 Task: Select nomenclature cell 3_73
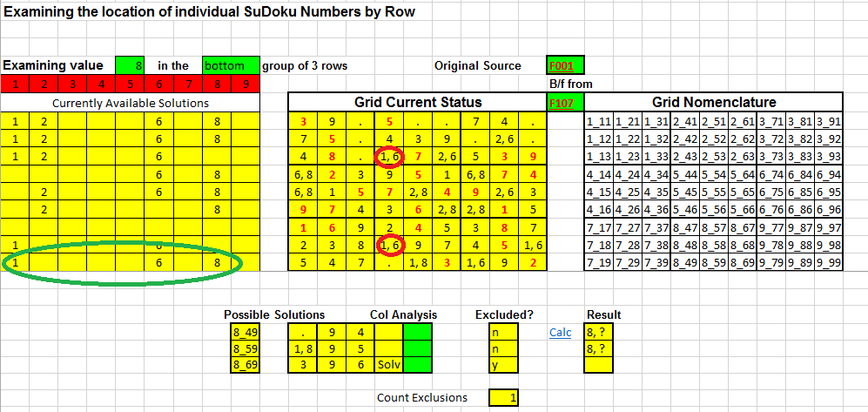pyautogui.click(x=771, y=157)
